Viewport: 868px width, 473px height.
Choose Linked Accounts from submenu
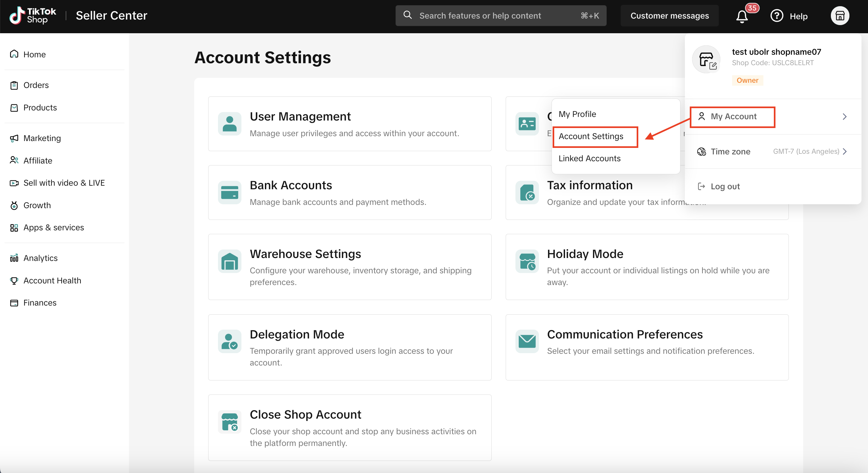click(589, 158)
